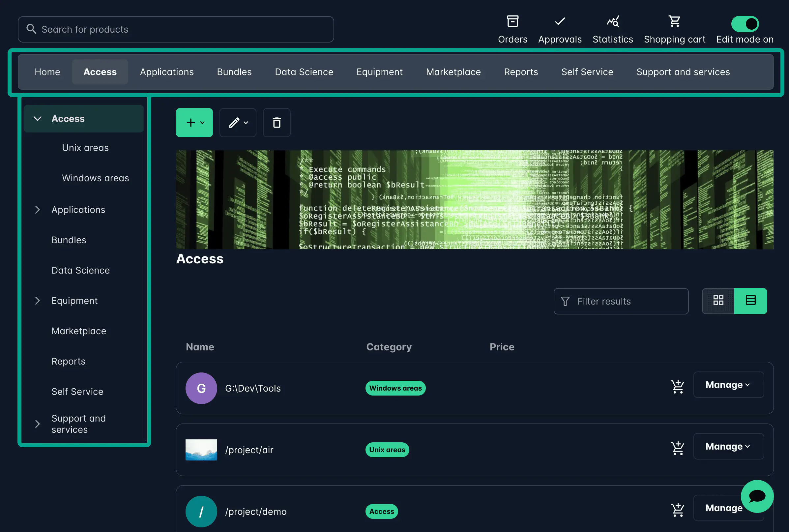Click the Windows areas category badge
Image resolution: width=789 pixels, height=532 pixels.
pos(395,388)
